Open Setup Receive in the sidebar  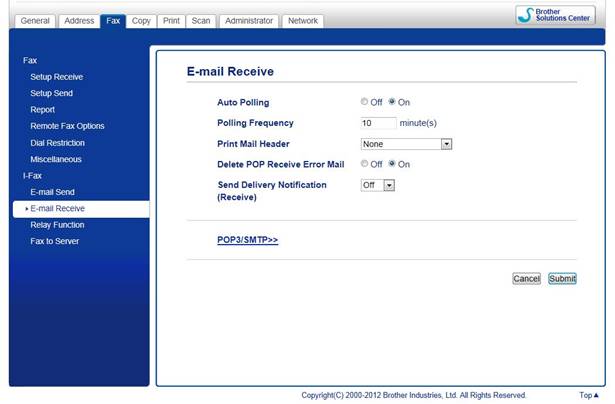coord(56,77)
